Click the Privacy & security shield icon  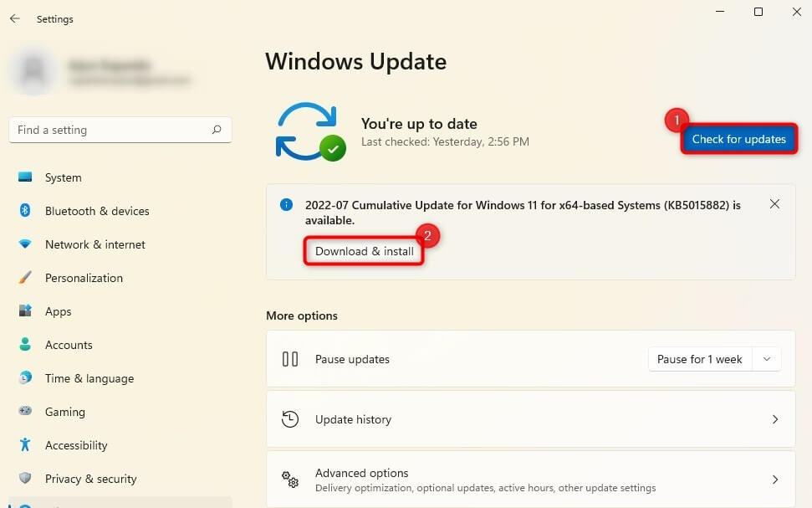(25, 479)
